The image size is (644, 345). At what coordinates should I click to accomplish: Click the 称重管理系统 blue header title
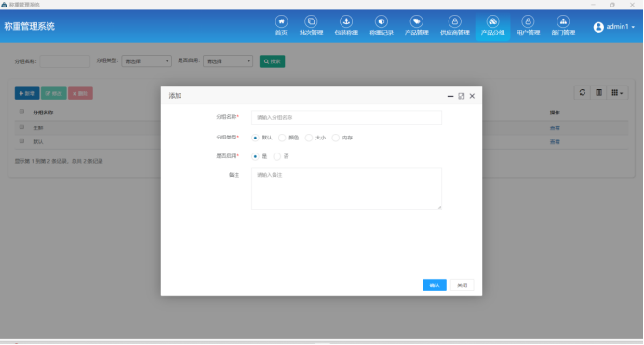tap(29, 26)
